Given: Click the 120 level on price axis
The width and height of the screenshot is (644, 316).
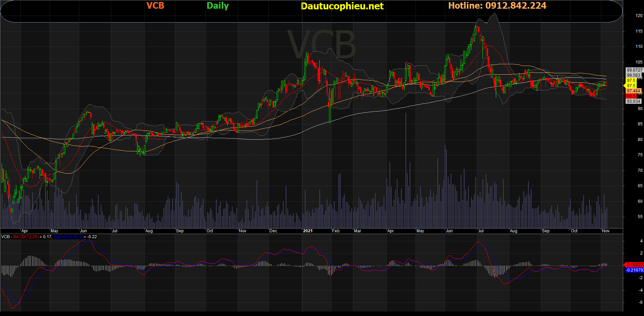Looking at the screenshot, I should click(639, 16).
